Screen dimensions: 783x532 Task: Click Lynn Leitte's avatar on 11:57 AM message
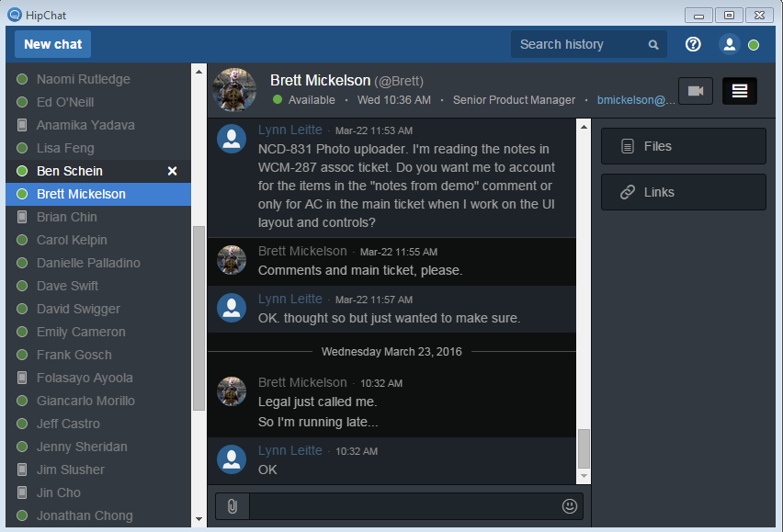tap(232, 308)
